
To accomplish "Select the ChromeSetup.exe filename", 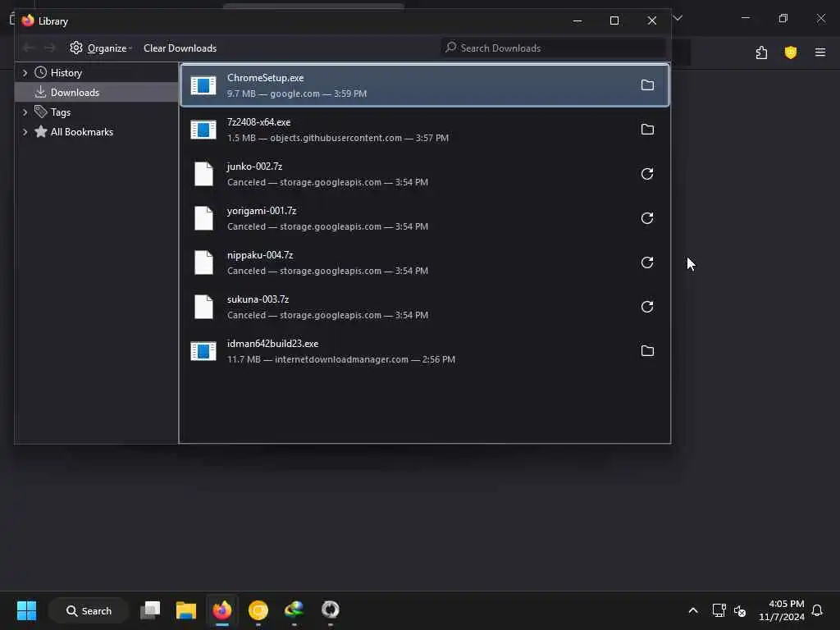I will (x=265, y=78).
